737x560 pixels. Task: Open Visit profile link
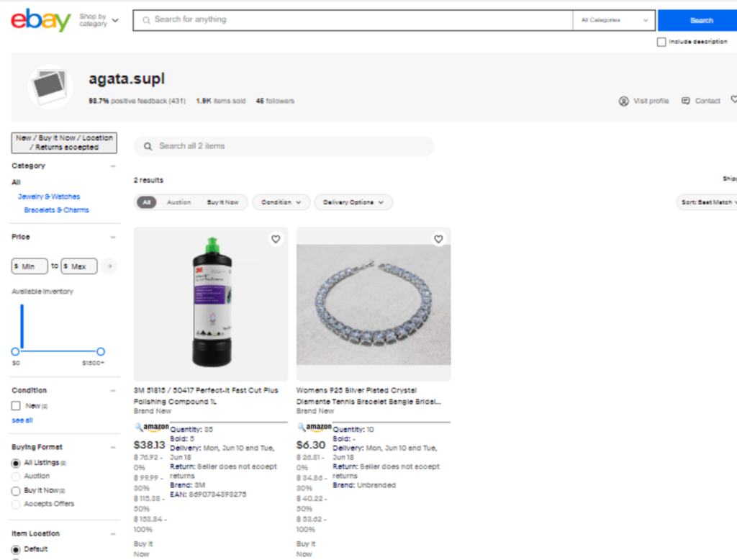click(651, 101)
